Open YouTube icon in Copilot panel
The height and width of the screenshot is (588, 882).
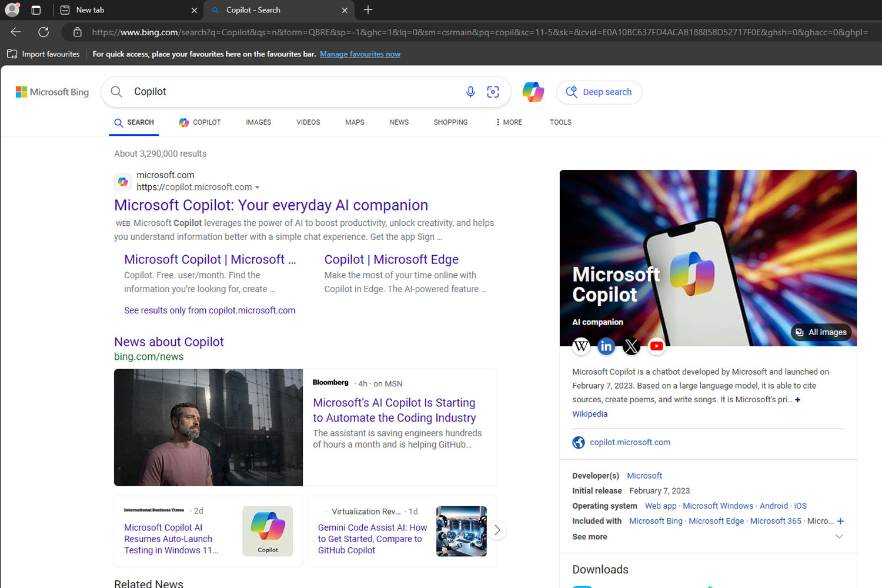(657, 346)
